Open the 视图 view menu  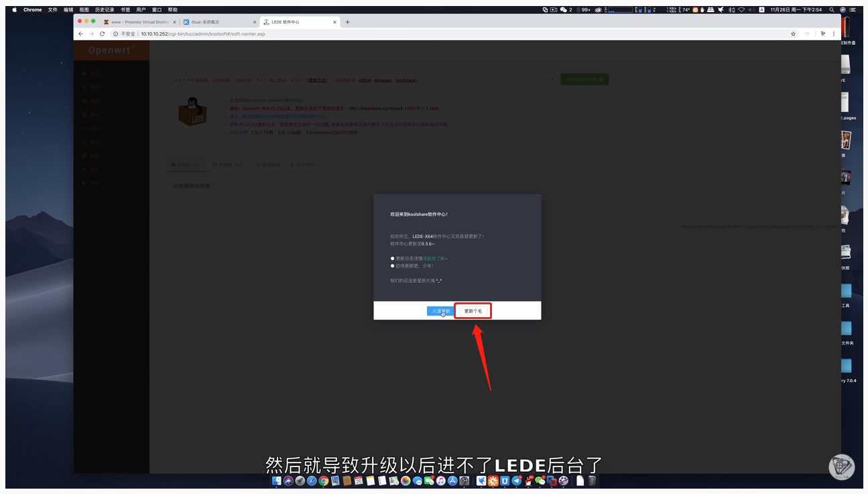[x=84, y=10]
